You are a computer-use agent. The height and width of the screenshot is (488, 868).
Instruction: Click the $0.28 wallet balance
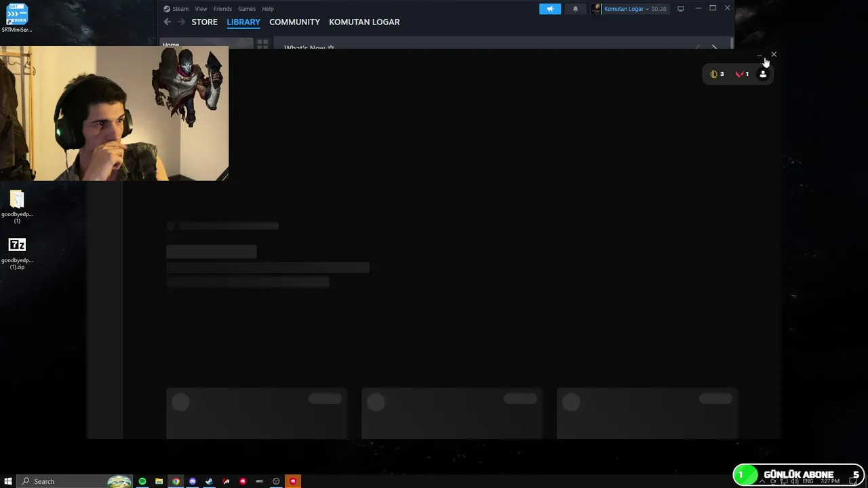click(658, 9)
